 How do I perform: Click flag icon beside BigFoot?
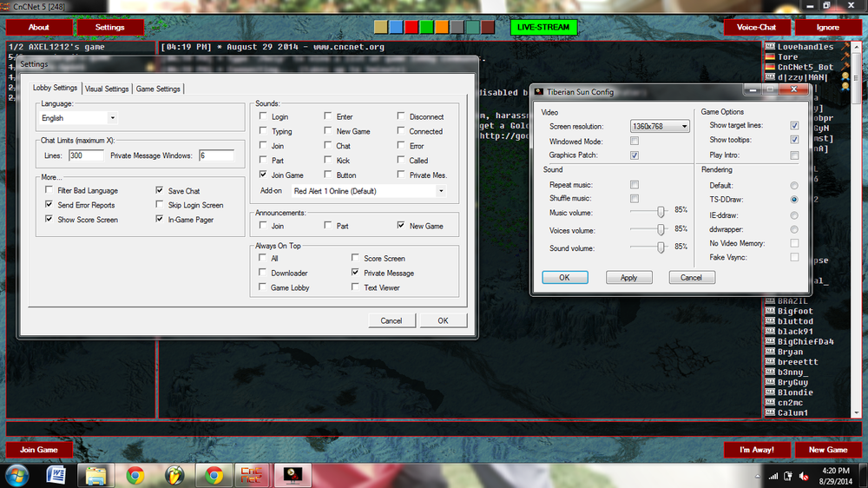[x=769, y=311]
